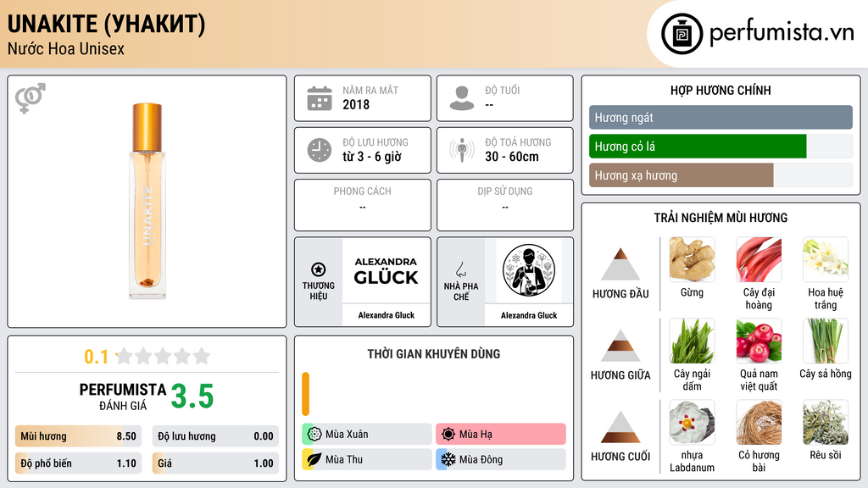Select the Mùa Hạ season chip
Screen dimensions: 868x488
click(501, 434)
